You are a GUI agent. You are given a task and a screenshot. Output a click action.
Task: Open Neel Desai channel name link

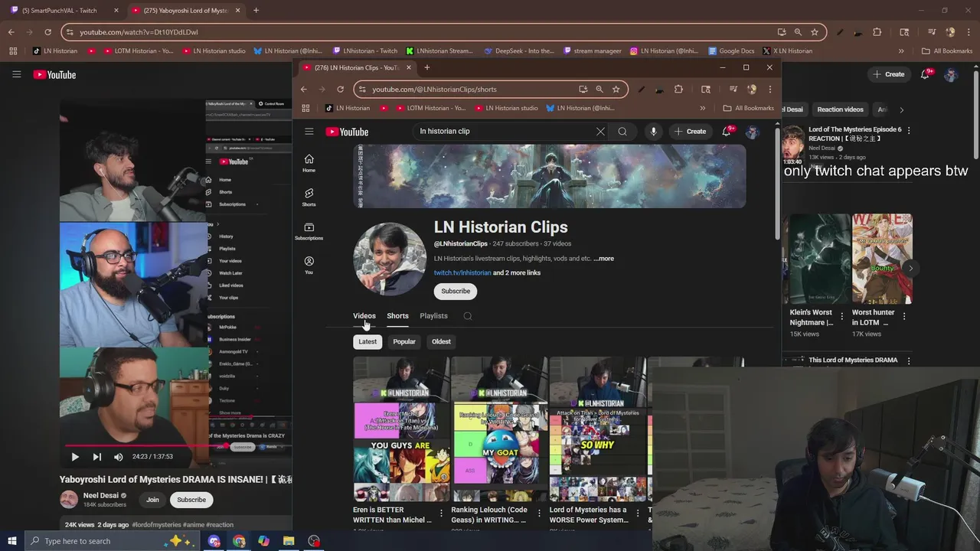point(100,495)
